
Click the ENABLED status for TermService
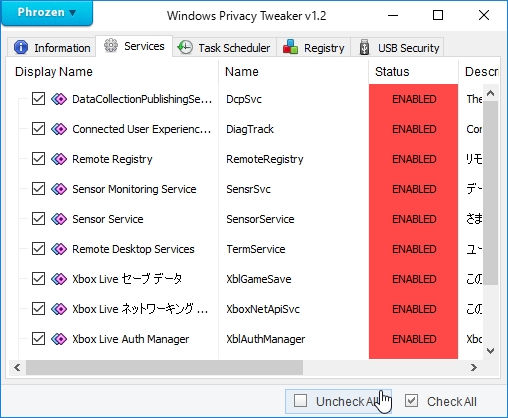pyautogui.click(x=414, y=249)
